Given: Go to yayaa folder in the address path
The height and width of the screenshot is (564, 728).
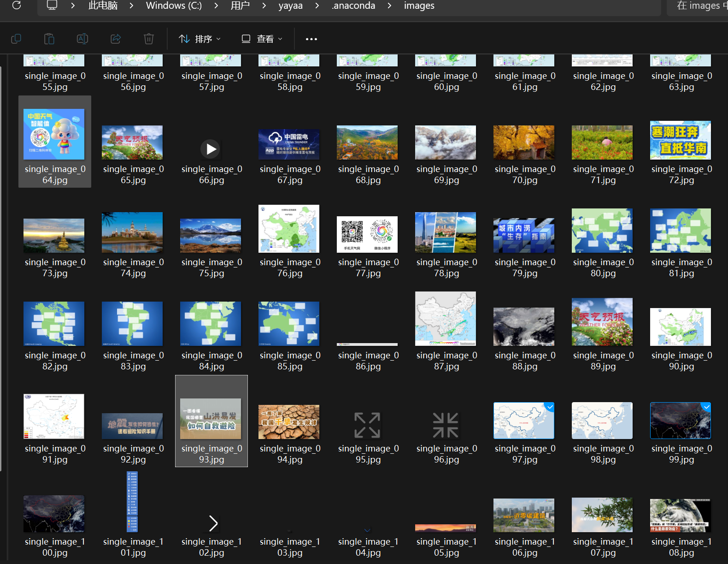Looking at the screenshot, I should pyautogui.click(x=291, y=6).
